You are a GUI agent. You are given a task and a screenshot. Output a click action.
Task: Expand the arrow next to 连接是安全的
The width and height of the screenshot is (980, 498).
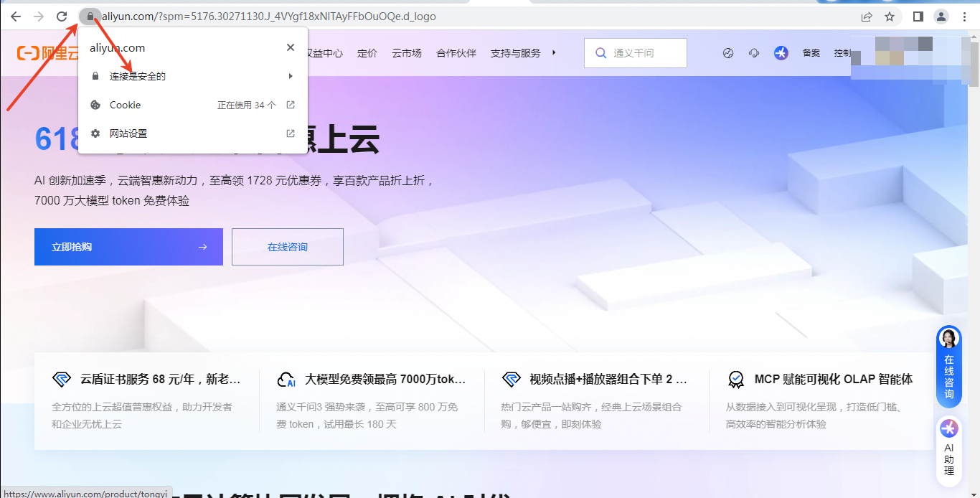click(291, 76)
